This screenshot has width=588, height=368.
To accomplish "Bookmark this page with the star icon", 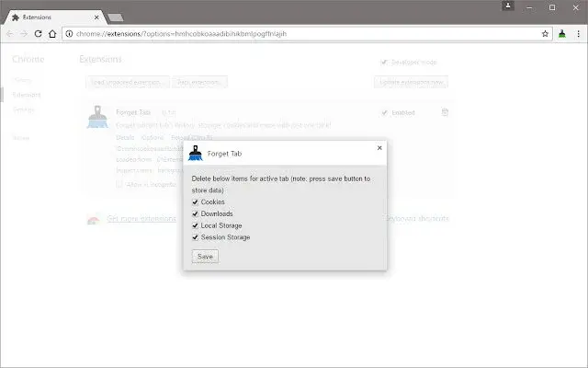I will click(x=545, y=34).
